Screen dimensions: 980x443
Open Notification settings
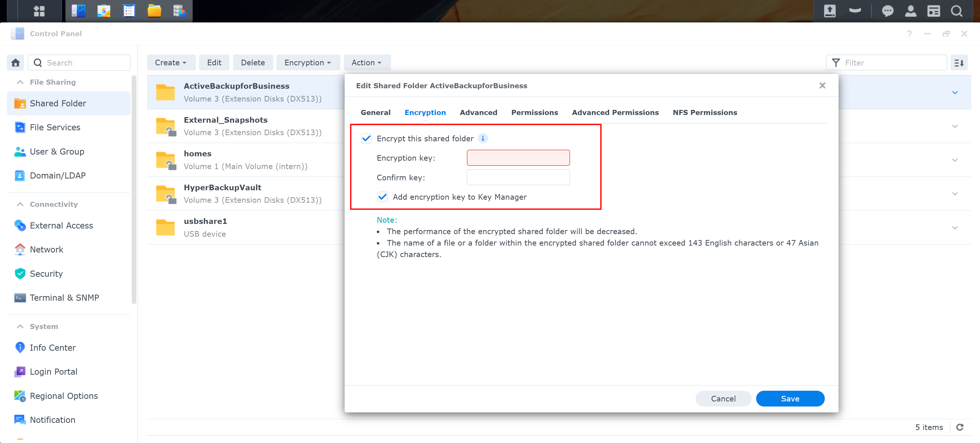68,420
